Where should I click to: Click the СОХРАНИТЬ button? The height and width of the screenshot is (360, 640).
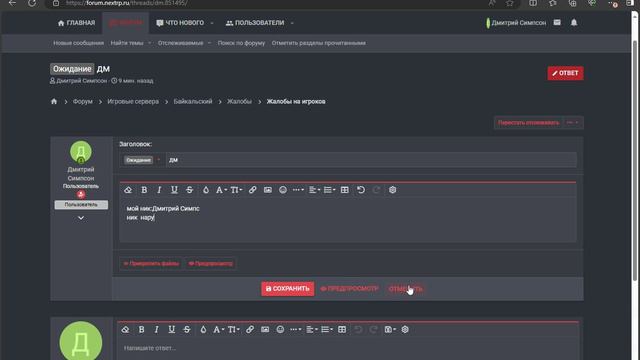288,289
